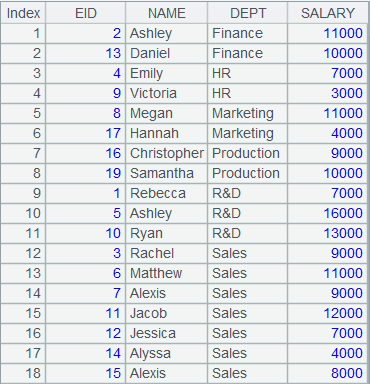Screen dimensions: 370x384
Task: Select the Jessica name cell
Action: pyautogui.click(x=167, y=333)
